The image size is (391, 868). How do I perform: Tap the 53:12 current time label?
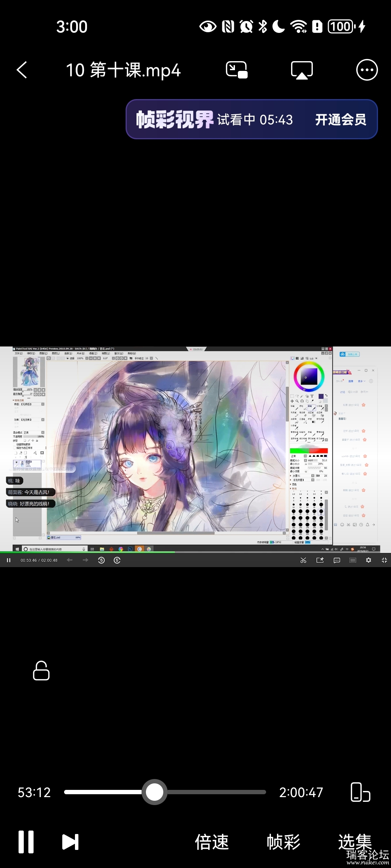(x=34, y=792)
